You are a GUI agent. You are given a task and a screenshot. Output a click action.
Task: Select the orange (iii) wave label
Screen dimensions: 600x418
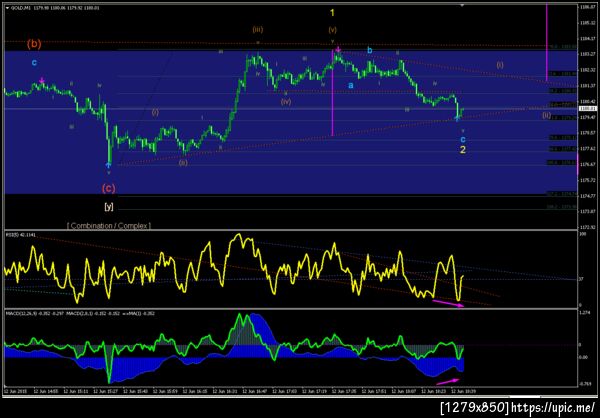[258, 29]
